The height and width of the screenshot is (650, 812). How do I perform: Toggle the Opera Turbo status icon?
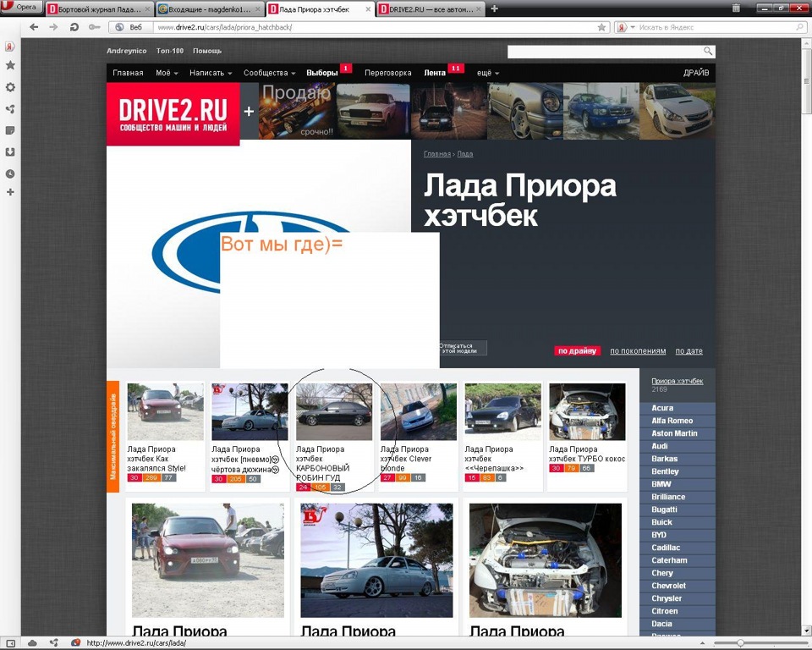75,643
